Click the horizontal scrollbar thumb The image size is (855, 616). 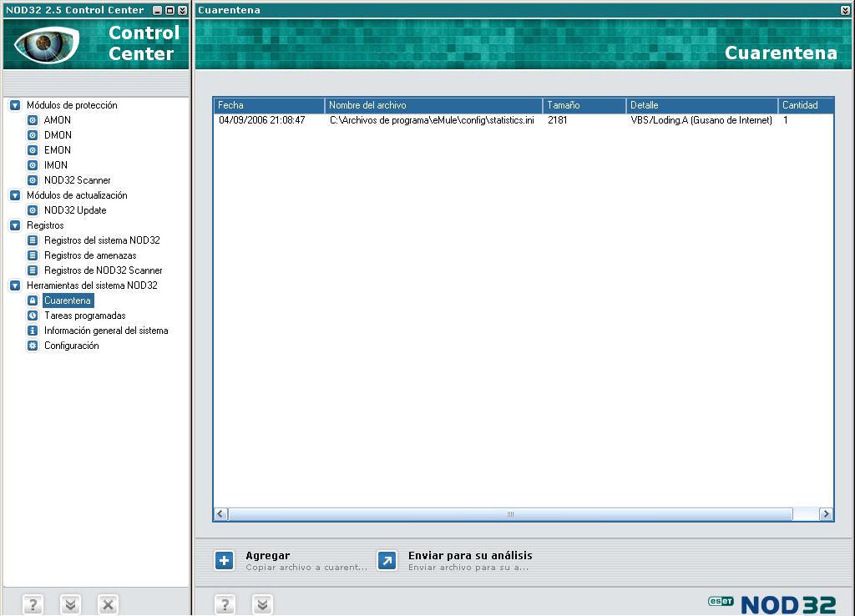pyautogui.click(x=510, y=514)
